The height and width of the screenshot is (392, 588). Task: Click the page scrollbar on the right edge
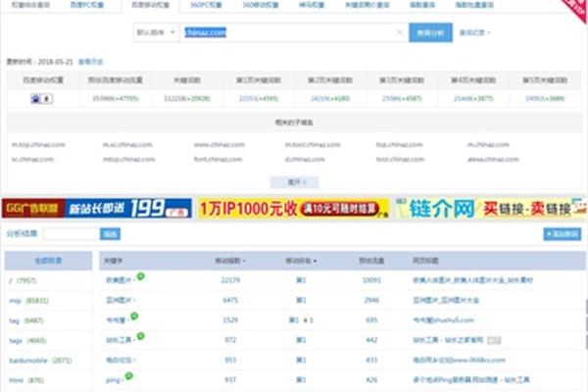[586, 326]
